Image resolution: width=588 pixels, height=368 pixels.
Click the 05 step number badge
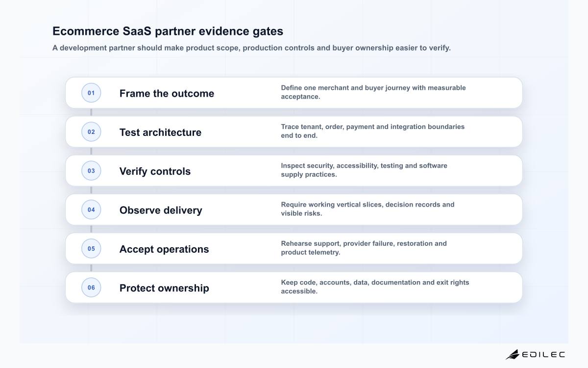click(x=91, y=248)
